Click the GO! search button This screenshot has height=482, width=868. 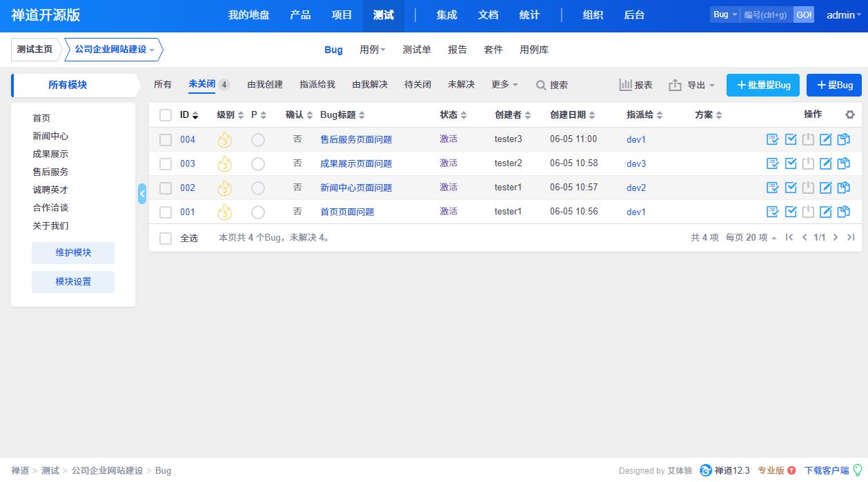coord(804,14)
